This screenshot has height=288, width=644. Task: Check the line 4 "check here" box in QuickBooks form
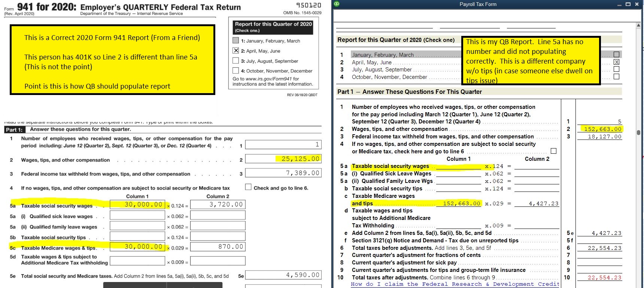pos(554,151)
